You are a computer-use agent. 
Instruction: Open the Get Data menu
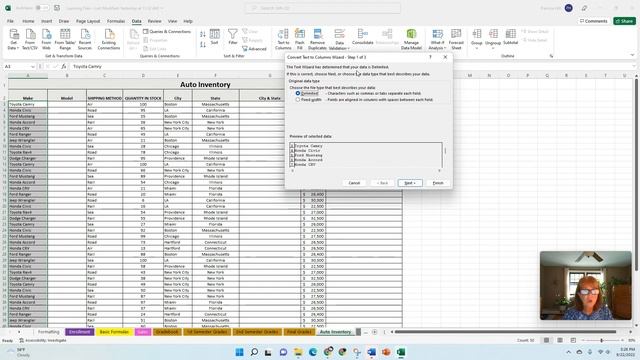click(x=13, y=39)
